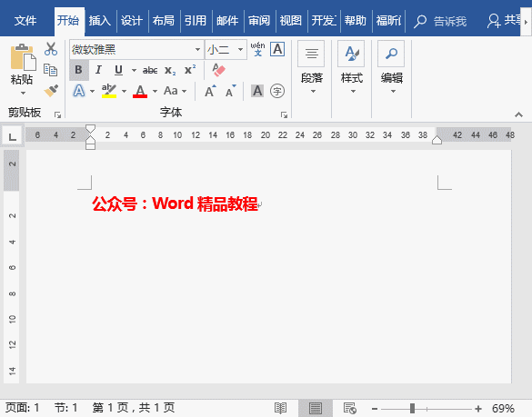Viewport: 532px width, 417px height.
Task: Click the 节: 1 status entry
Action: pyautogui.click(x=66, y=408)
